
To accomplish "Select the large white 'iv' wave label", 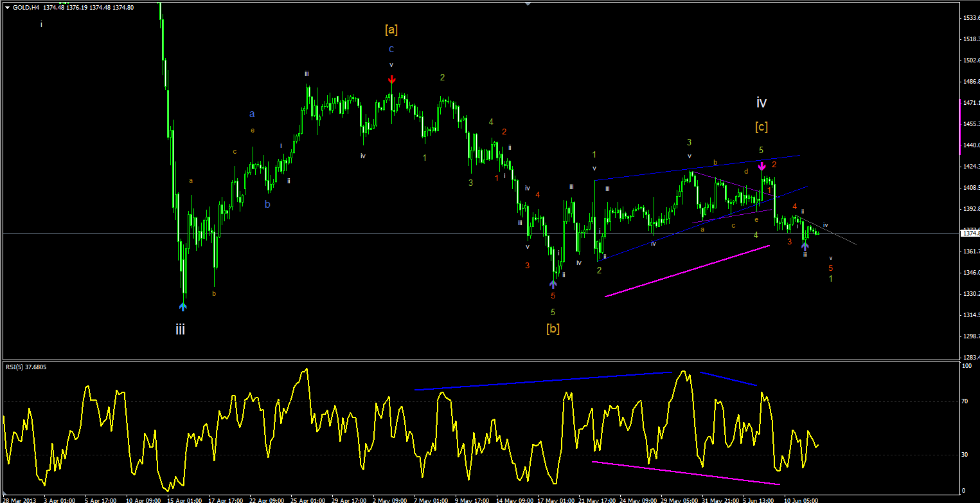I will click(762, 102).
